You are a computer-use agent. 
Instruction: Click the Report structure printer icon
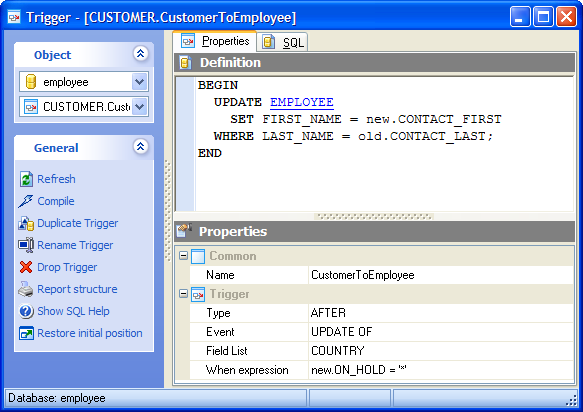point(26,289)
